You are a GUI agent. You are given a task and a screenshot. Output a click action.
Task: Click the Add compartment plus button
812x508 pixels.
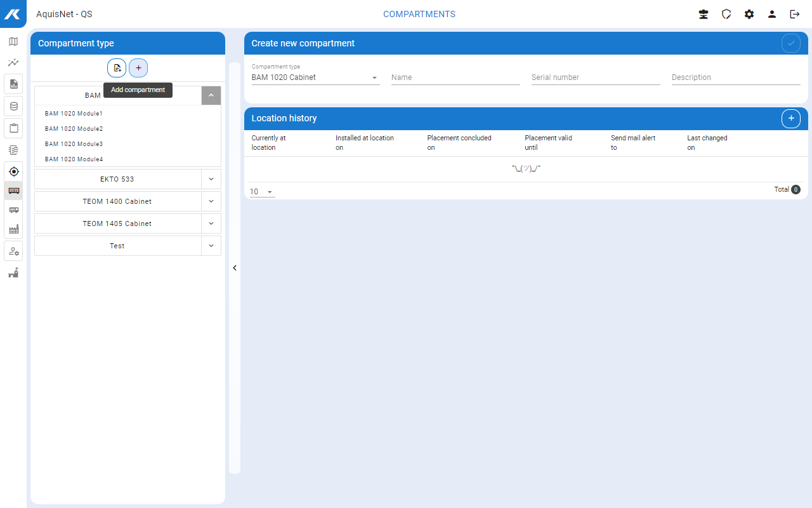138,68
